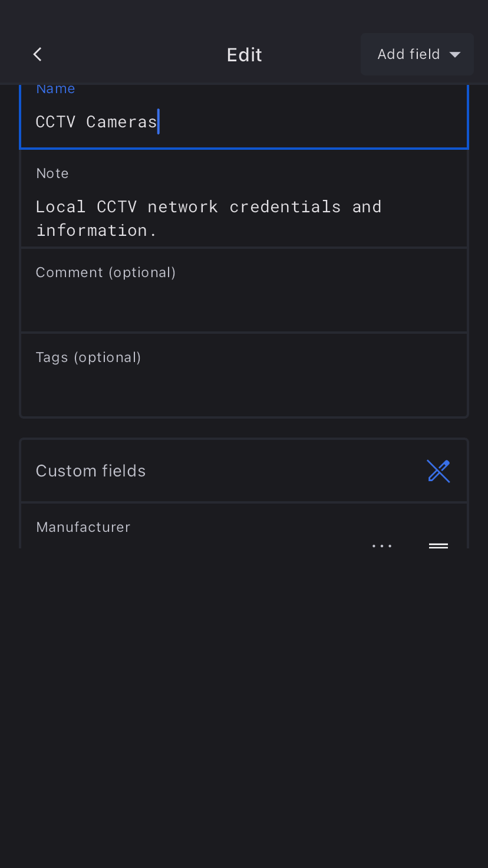Click into the Tags (optional) field

point(244,386)
